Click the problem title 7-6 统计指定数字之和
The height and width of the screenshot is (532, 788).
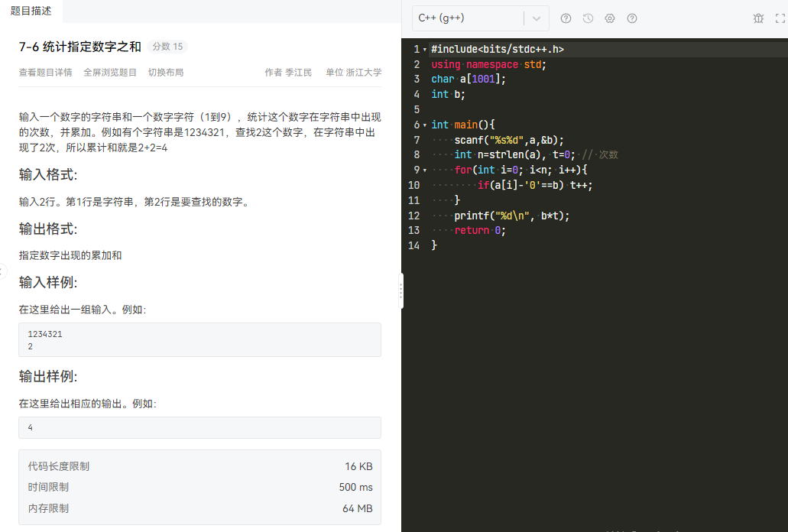click(80, 47)
